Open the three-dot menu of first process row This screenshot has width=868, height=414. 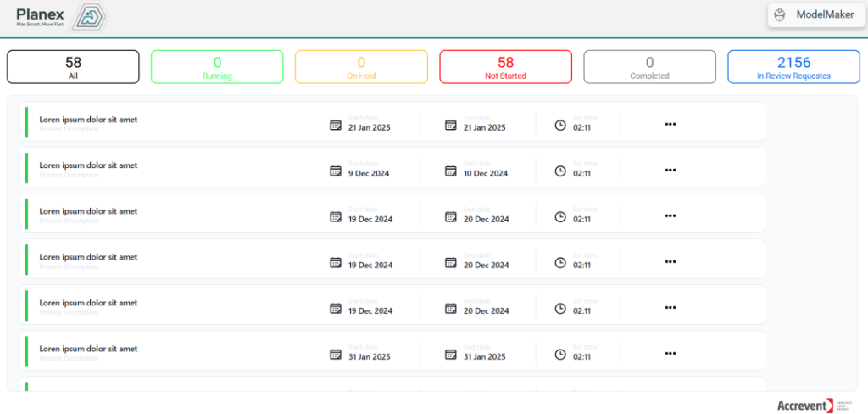tap(670, 124)
